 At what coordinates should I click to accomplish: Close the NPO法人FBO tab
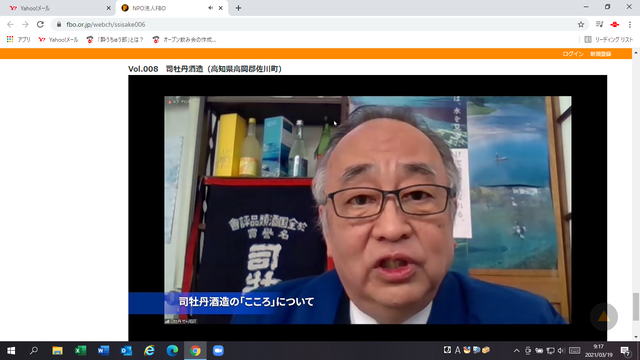coord(221,8)
